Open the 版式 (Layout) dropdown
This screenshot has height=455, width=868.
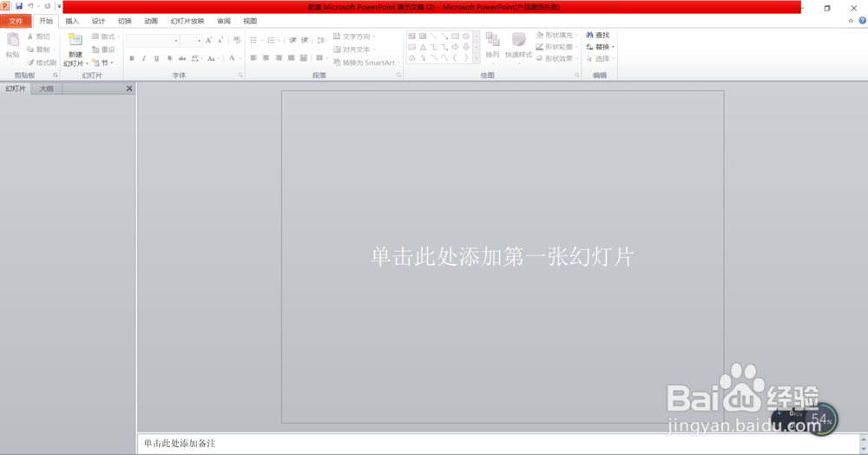pyautogui.click(x=106, y=36)
